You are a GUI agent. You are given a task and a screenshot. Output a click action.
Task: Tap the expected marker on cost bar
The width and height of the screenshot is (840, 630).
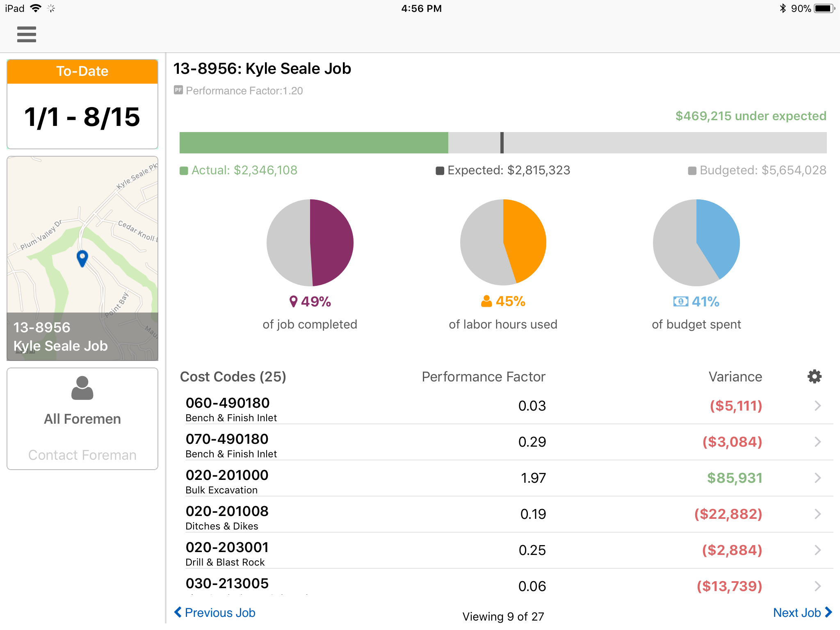(502, 143)
